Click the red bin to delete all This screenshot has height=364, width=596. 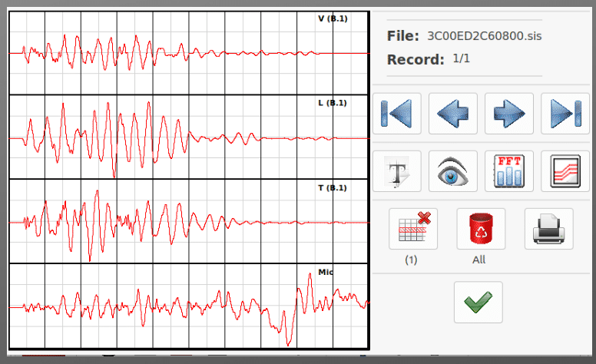point(481,229)
